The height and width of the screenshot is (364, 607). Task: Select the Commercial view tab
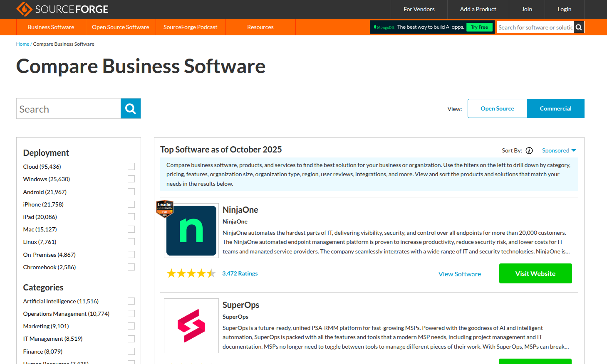(x=555, y=108)
